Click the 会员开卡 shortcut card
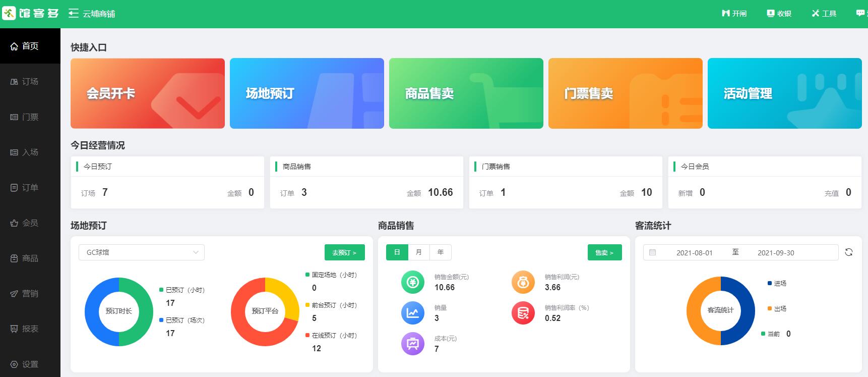 (148, 93)
